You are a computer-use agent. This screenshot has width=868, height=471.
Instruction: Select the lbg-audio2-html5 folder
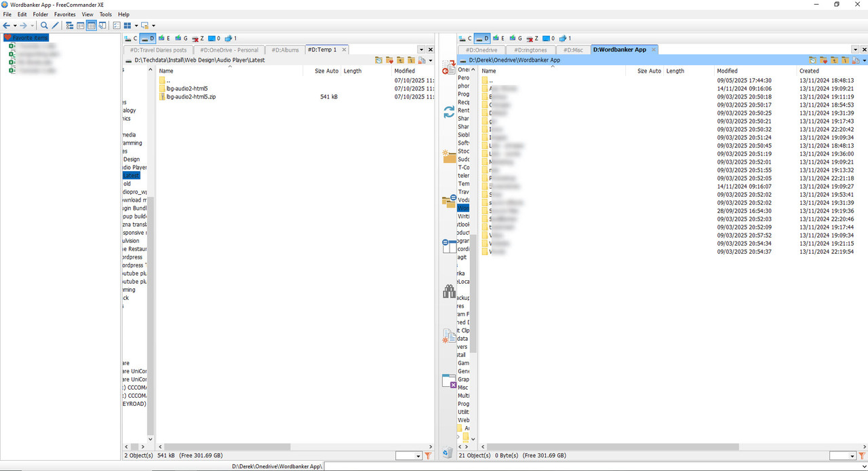click(186, 89)
